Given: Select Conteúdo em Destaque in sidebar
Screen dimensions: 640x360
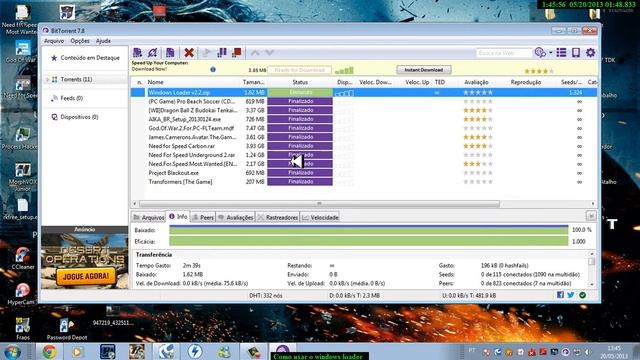Looking at the screenshot, I should [x=85, y=58].
